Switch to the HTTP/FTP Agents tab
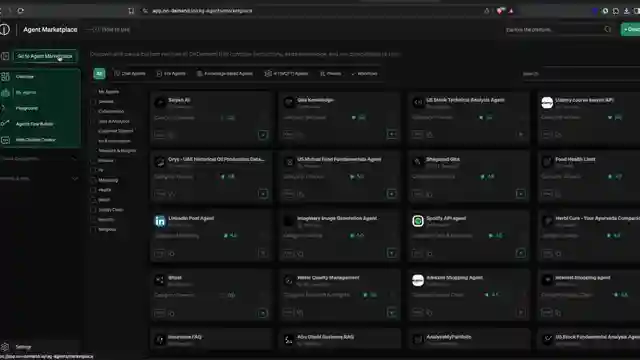Image resolution: width=640 pixels, height=360 pixels. [x=286, y=73]
